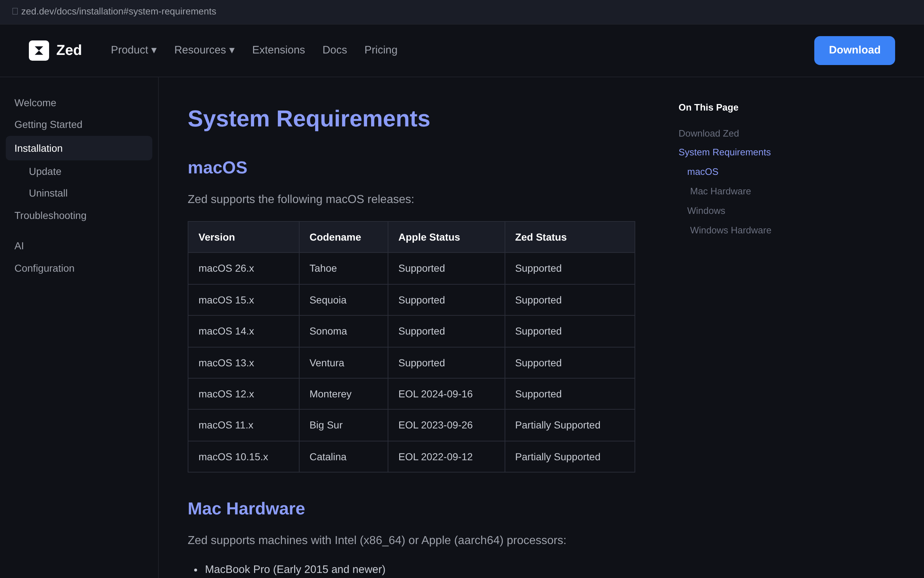Open Docs from the navigation bar
The image size is (924, 578).
(335, 50)
